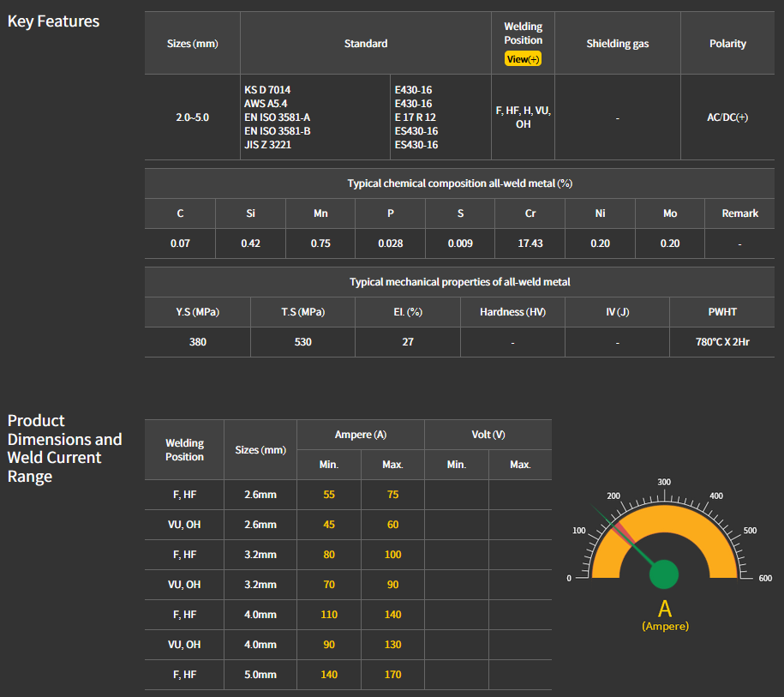Click the 'AC/DC(+)' polarity value
784x697 pixels.
coord(727,117)
